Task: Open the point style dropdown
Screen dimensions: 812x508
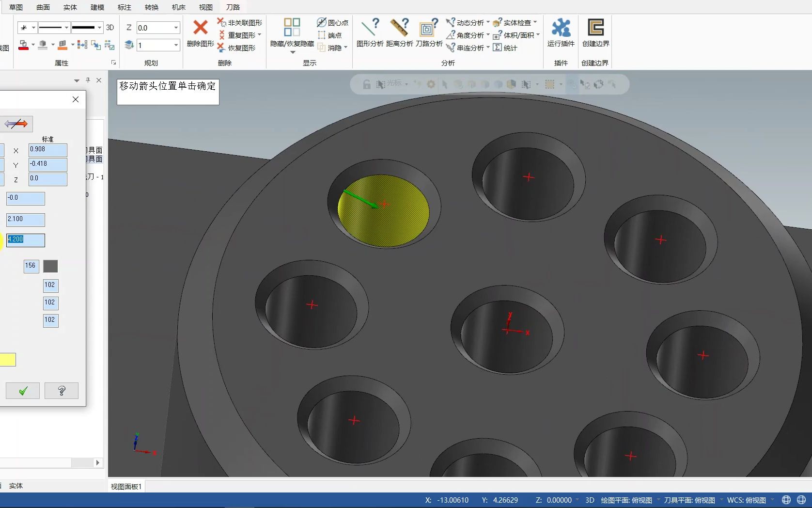Action: point(33,28)
